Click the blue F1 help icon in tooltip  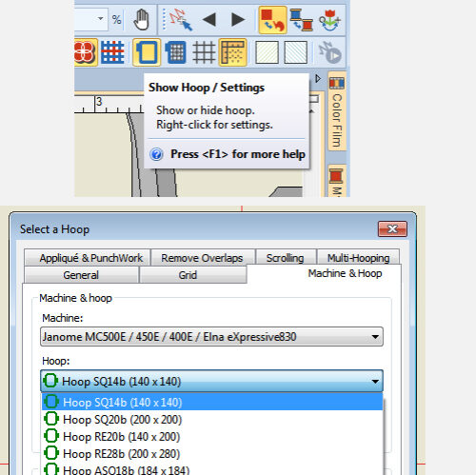[156, 154]
